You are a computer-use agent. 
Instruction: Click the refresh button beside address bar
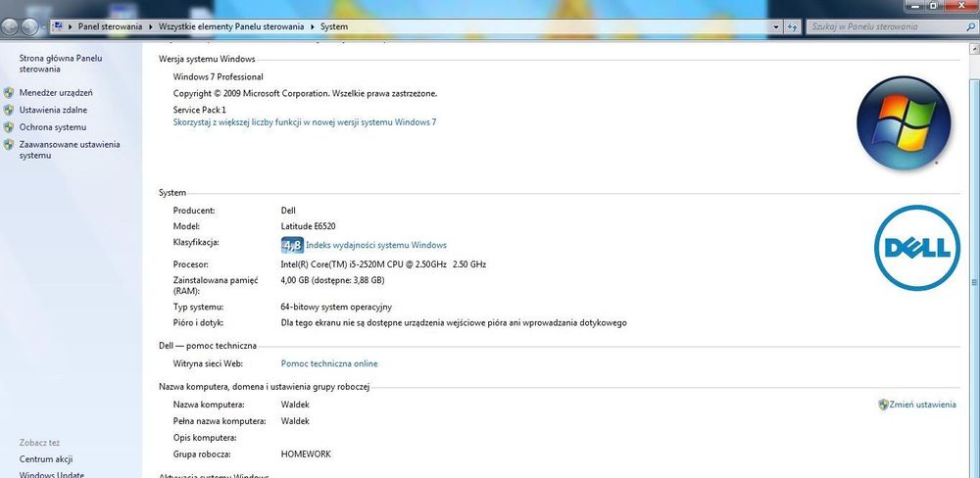(x=793, y=26)
